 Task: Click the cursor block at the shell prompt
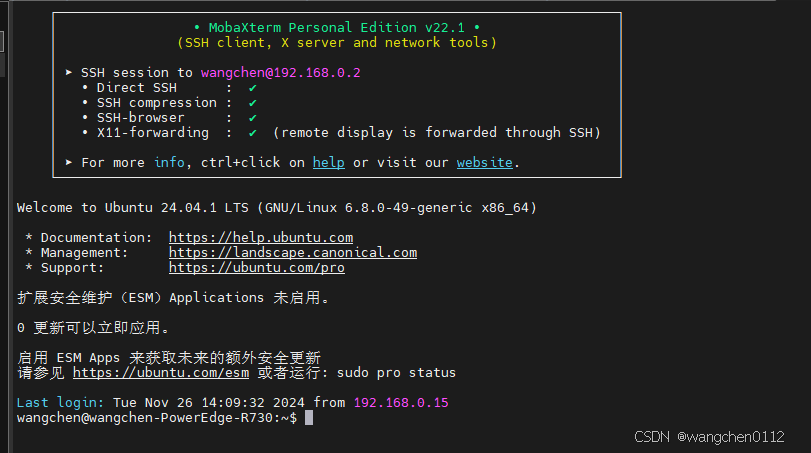(x=309, y=418)
